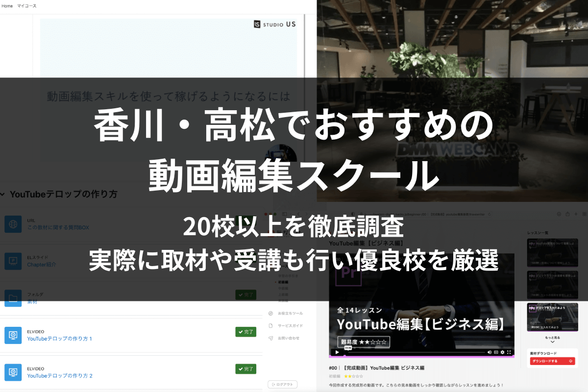Screen dimensions: 588x392
Task: Open the 素材 folder icon
Action: click(x=13, y=298)
